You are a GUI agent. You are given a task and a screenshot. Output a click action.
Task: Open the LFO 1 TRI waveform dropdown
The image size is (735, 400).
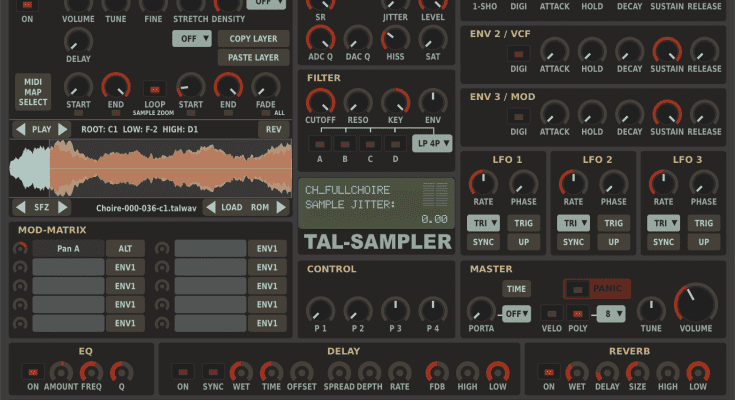484,223
